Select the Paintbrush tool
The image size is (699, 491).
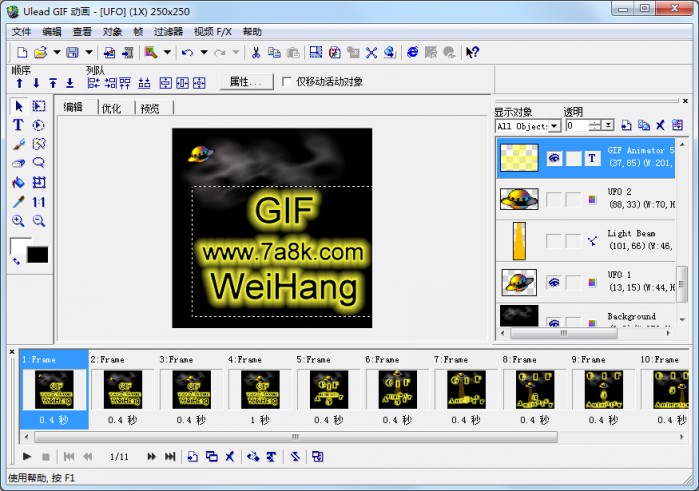point(18,144)
